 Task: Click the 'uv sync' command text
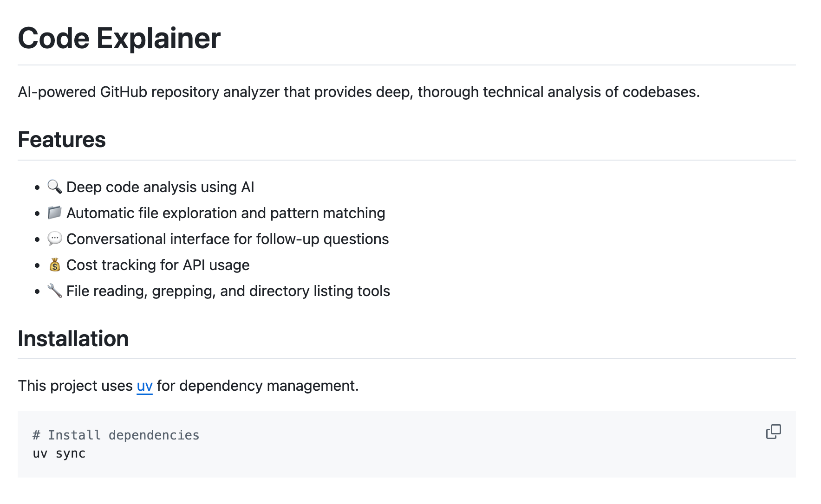tap(59, 453)
